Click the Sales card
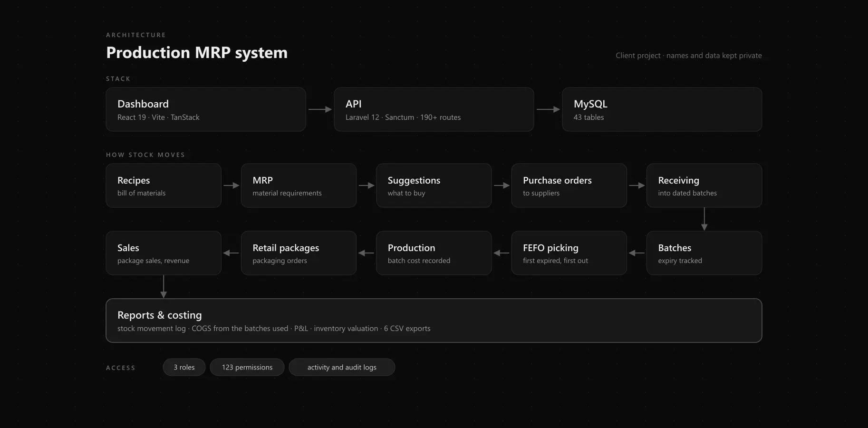868x428 pixels. [164, 253]
